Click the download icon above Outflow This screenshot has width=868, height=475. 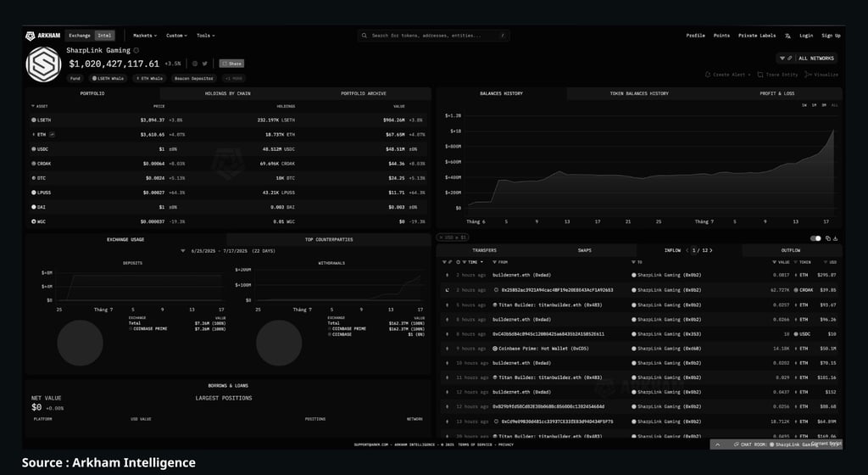835,238
